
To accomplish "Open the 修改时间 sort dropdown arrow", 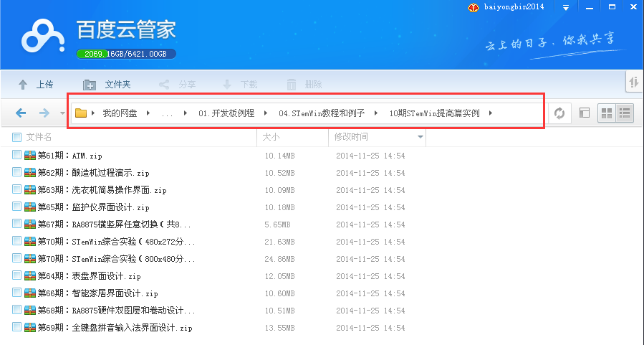I will 420,137.
